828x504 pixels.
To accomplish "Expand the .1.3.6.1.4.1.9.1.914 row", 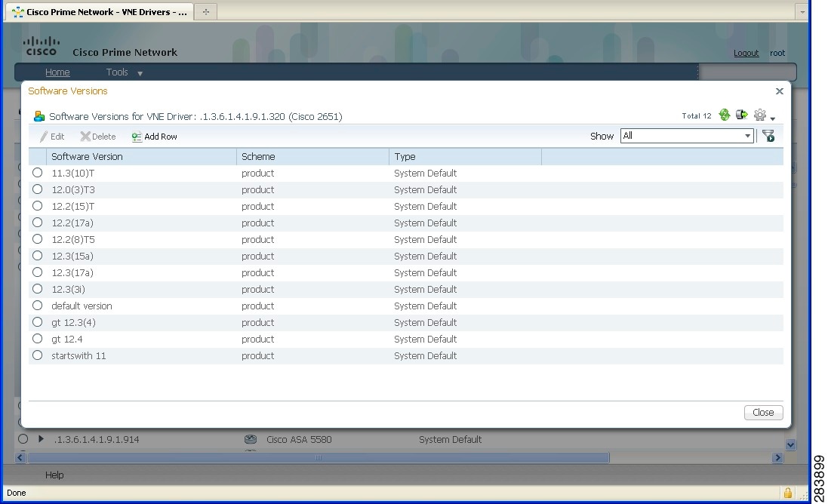I will click(41, 438).
